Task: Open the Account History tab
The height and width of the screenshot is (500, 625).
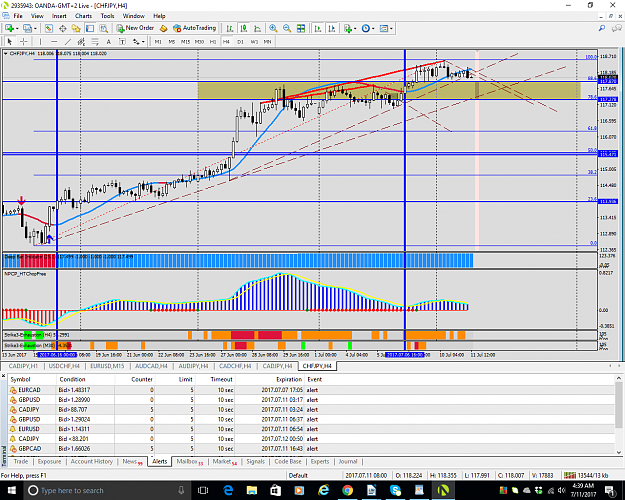Action: [92, 461]
